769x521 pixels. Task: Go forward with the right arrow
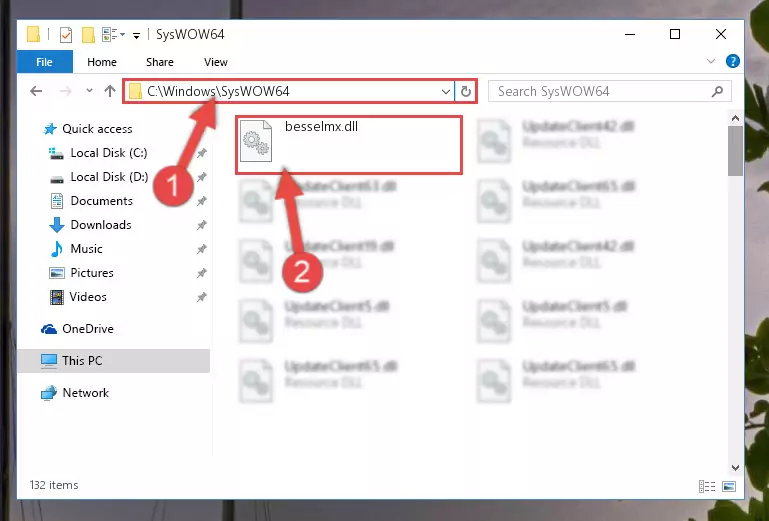(x=65, y=91)
